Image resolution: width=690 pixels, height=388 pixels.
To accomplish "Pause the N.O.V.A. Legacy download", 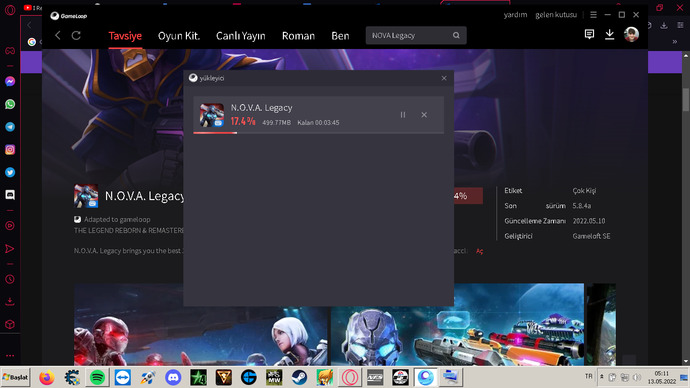I will coord(403,115).
